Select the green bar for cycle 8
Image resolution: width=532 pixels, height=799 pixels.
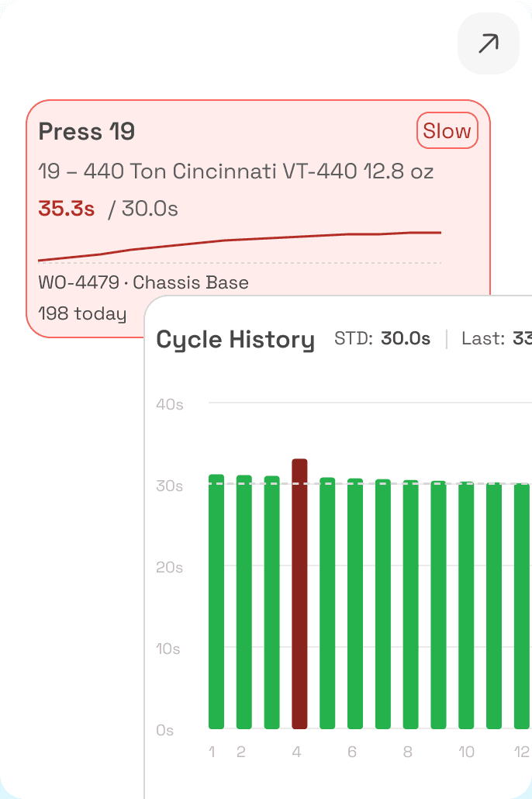411,604
